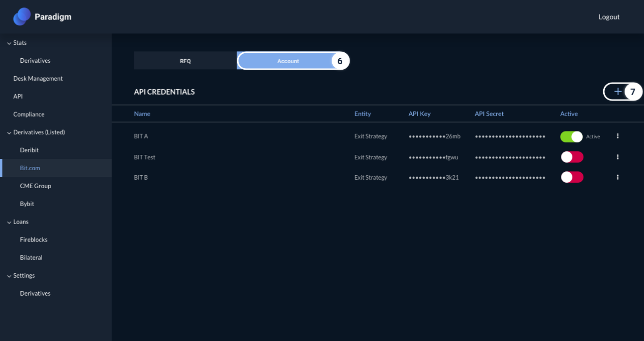Collapse the Settings section chevron

[9, 276]
